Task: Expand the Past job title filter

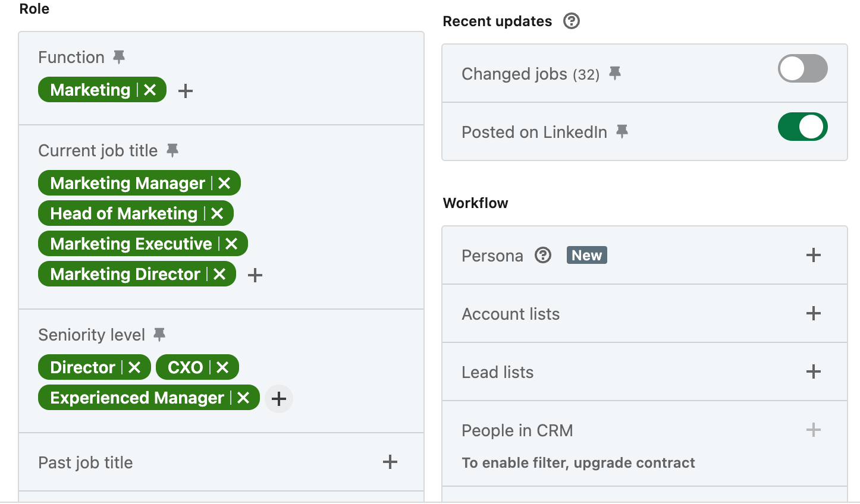Action: coord(221,462)
